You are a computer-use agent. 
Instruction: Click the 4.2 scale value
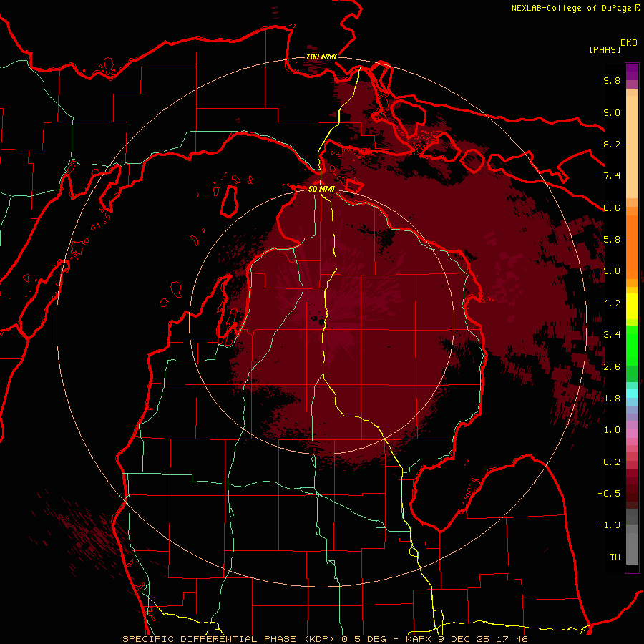pyautogui.click(x=612, y=303)
